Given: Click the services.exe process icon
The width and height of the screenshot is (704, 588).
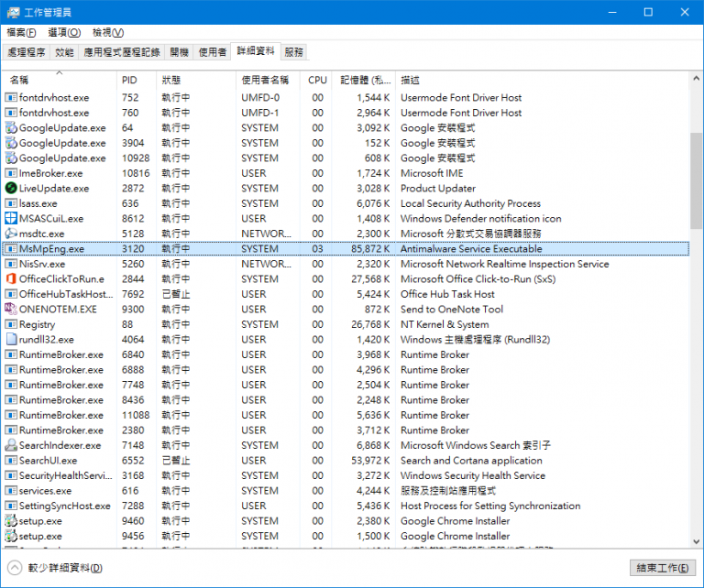Looking at the screenshot, I should [11, 491].
